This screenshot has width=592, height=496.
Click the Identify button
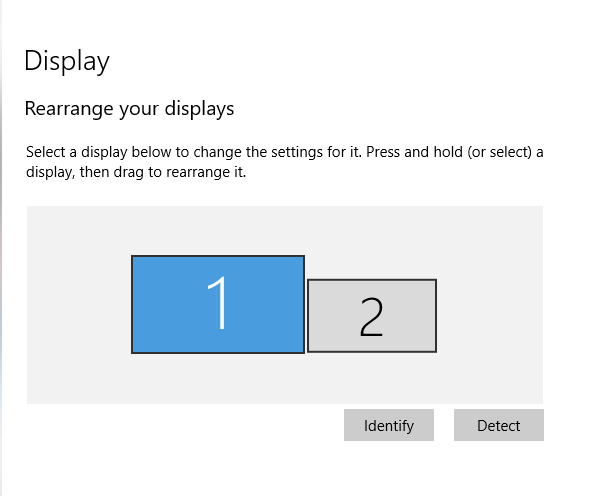388,425
